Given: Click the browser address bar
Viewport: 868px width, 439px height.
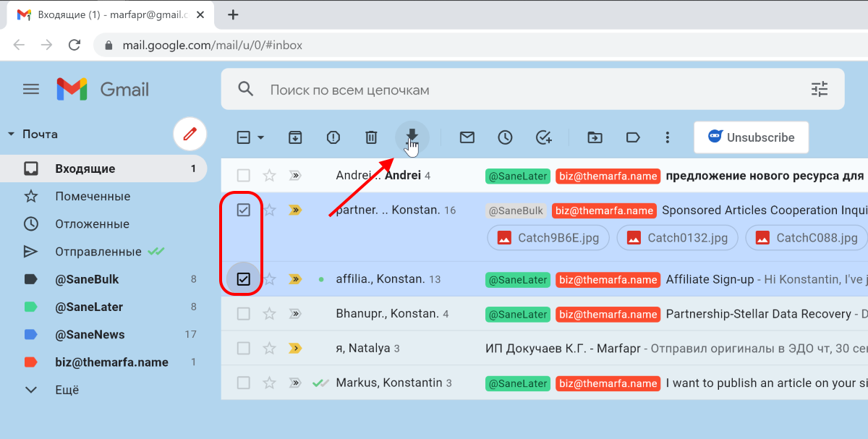Looking at the screenshot, I should pos(481,45).
